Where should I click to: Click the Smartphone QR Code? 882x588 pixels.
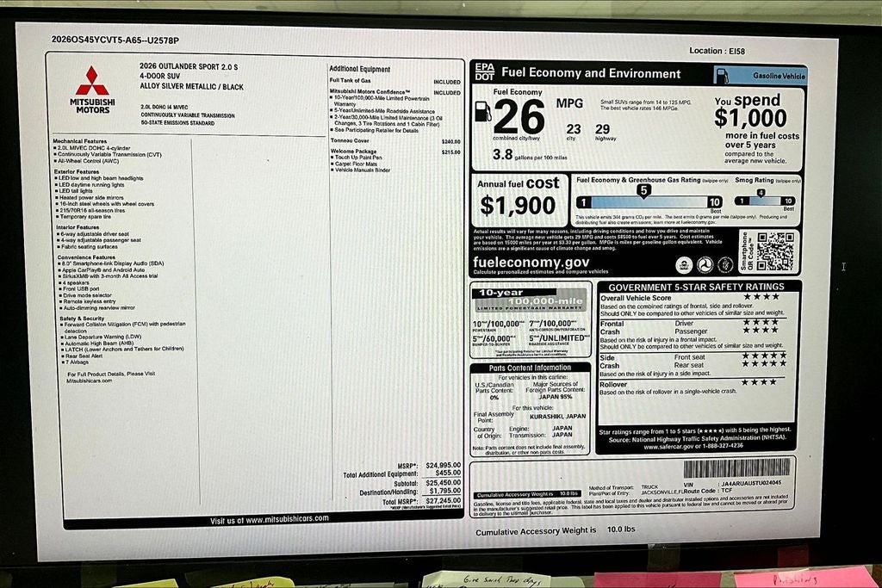tap(776, 251)
